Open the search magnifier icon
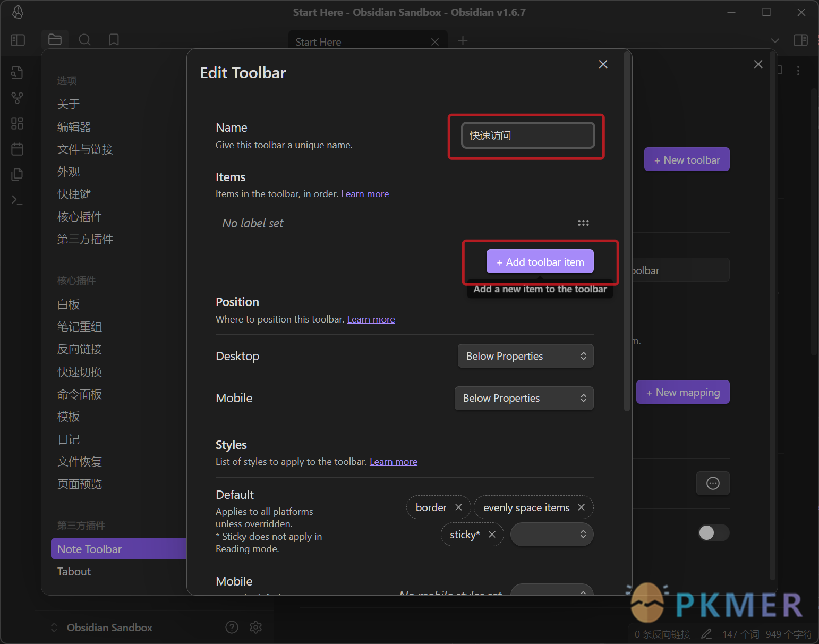This screenshot has height=644, width=819. [x=84, y=40]
